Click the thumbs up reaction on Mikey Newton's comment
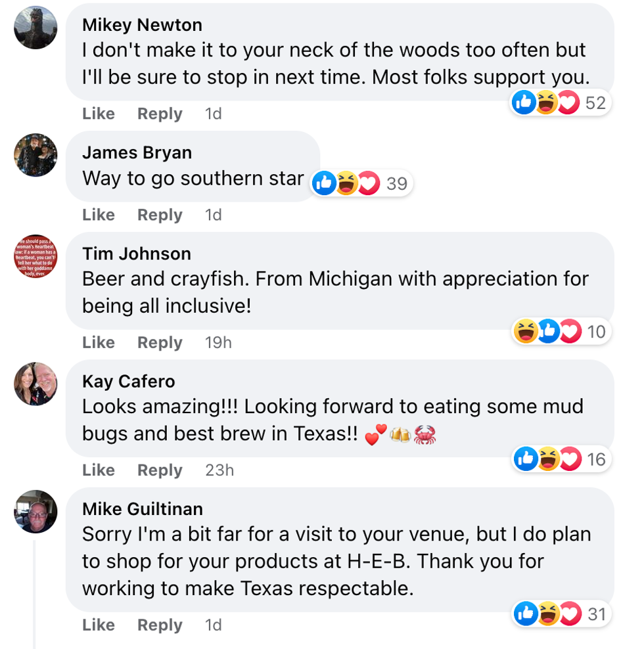The height and width of the screenshot is (649, 644). (x=524, y=102)
